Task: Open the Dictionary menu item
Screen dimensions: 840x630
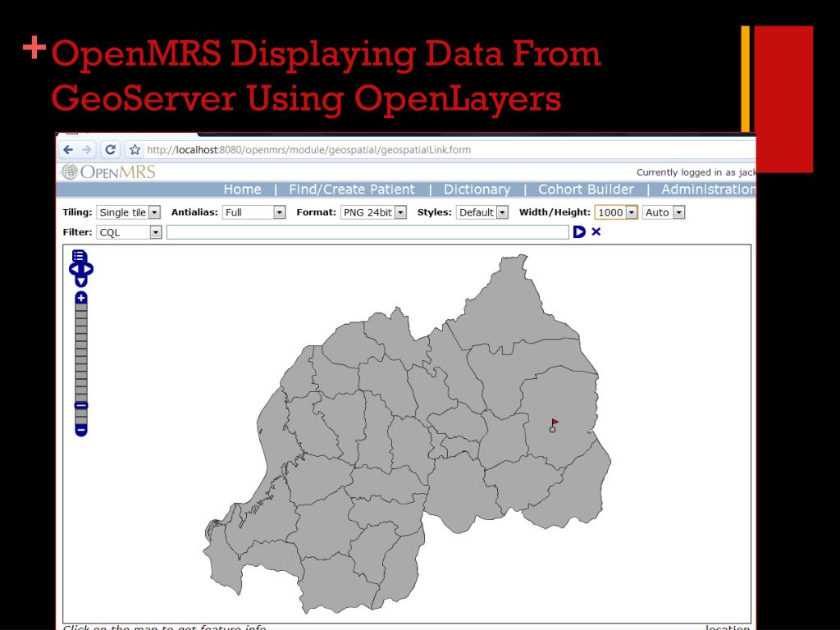Action: coord(477,189)
